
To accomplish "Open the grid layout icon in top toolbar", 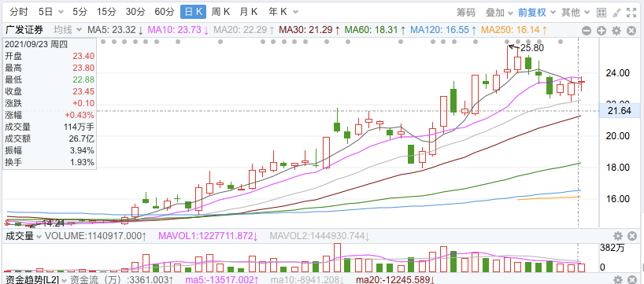I will 601,13.
